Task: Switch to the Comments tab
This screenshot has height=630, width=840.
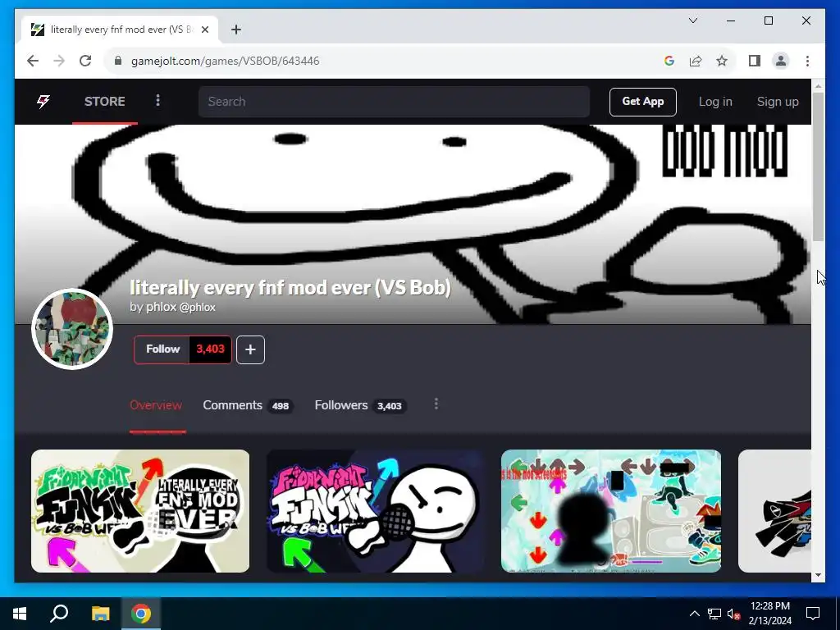Action: click(248, 405)
